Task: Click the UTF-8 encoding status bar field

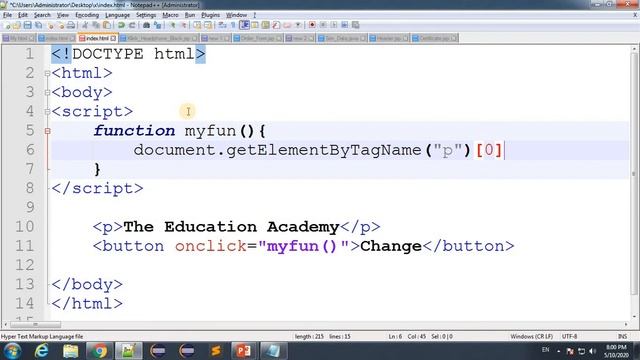Action: tap(569, 336)
